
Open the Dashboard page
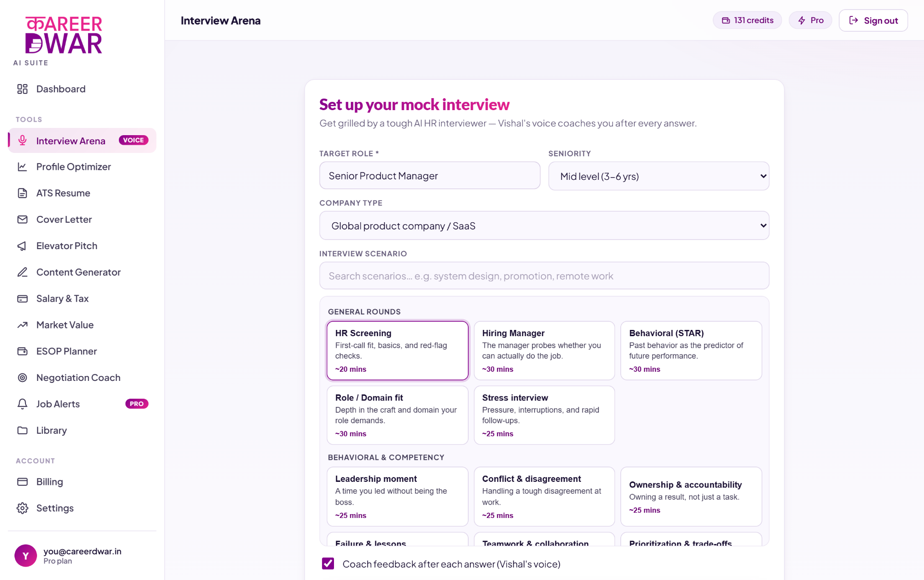(82, 89)
